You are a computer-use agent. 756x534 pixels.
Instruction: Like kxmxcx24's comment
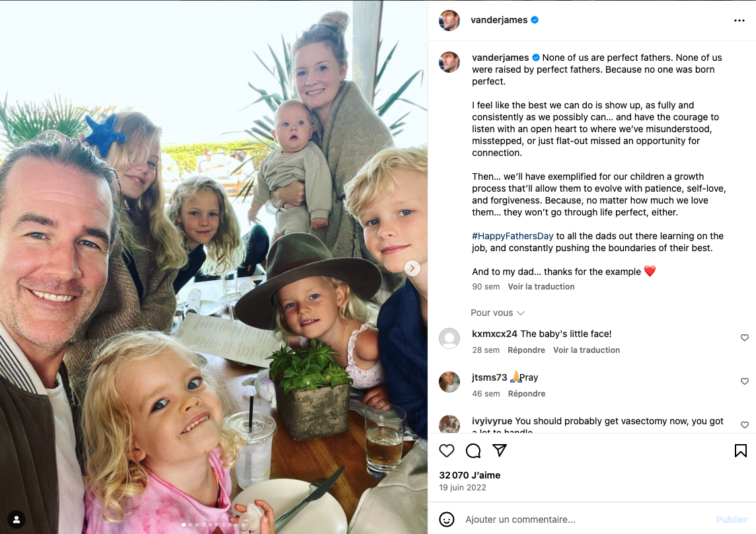744,338
